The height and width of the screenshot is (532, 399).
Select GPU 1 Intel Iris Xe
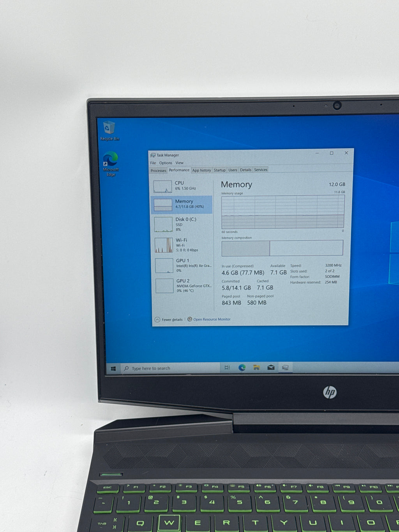click(183, 265)
